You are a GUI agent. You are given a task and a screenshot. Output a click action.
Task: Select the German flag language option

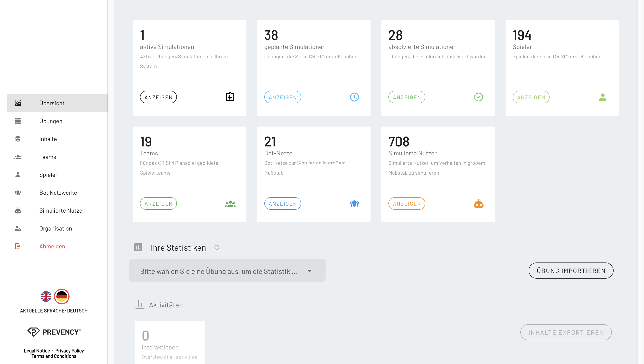pyautogui.click(x=61, y=296)
